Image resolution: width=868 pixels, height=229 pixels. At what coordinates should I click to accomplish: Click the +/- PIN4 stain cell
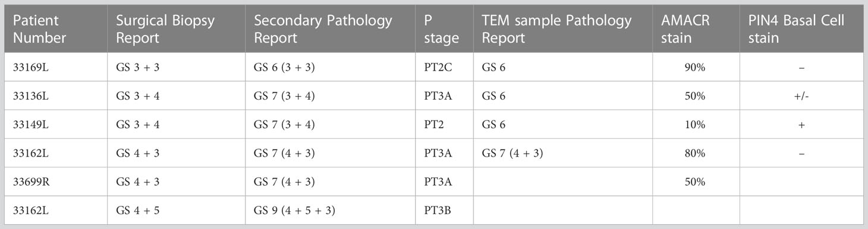[x=801, y=97]
